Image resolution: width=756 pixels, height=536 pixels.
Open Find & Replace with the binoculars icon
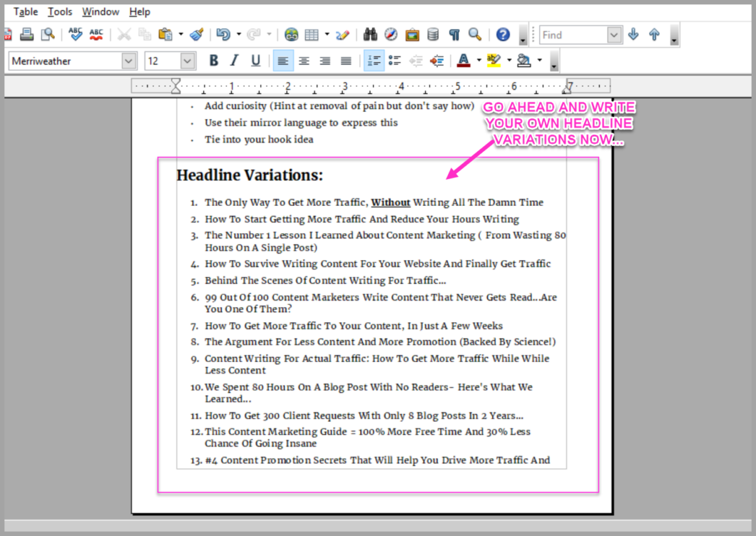(370, 34)
